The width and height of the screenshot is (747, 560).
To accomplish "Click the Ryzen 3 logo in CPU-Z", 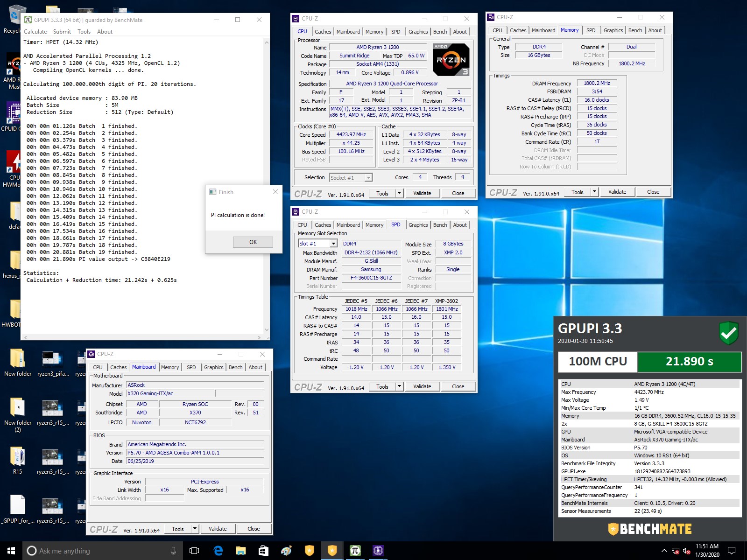I will (x=451, y=60).
